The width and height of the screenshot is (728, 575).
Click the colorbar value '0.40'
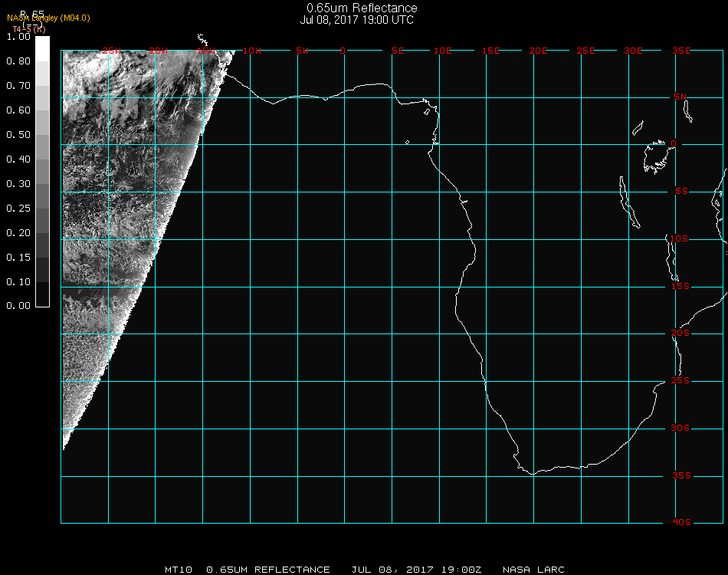click(x=18, y=159)
